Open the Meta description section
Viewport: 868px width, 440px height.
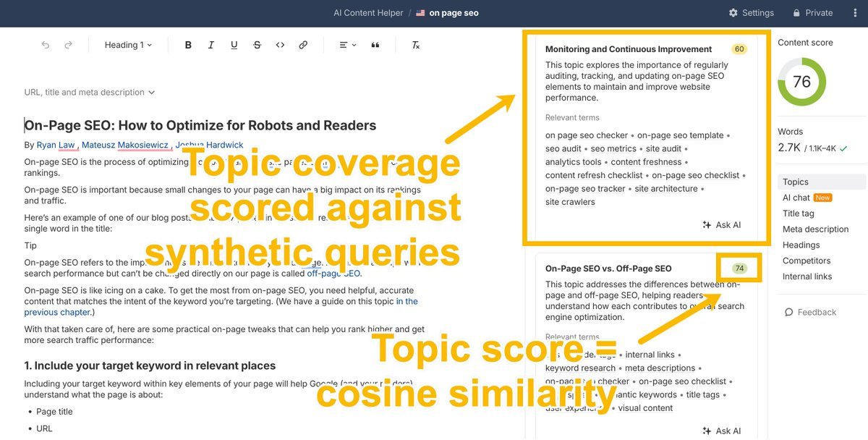click(816, 229)
